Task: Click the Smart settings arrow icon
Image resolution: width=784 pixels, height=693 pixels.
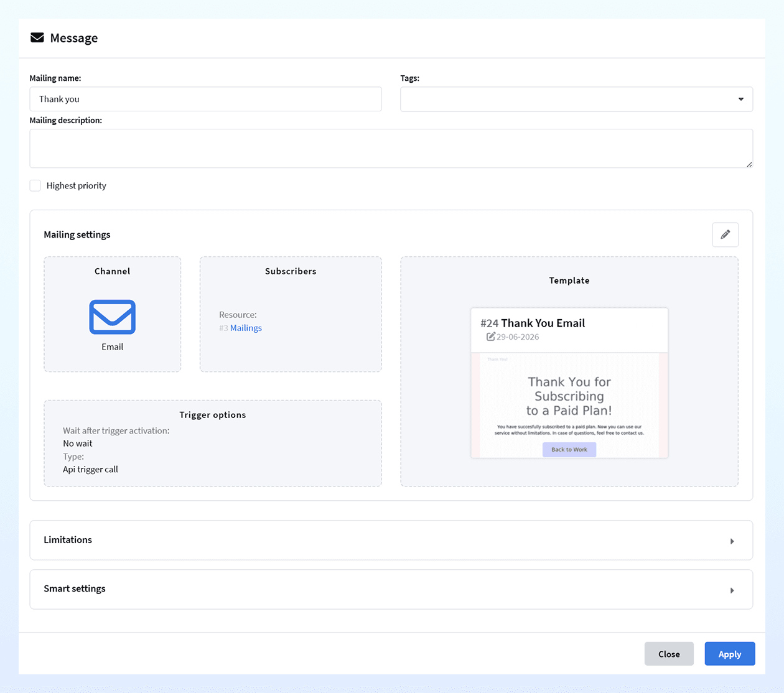Action: pyautogui.click(x=732, y=590)
